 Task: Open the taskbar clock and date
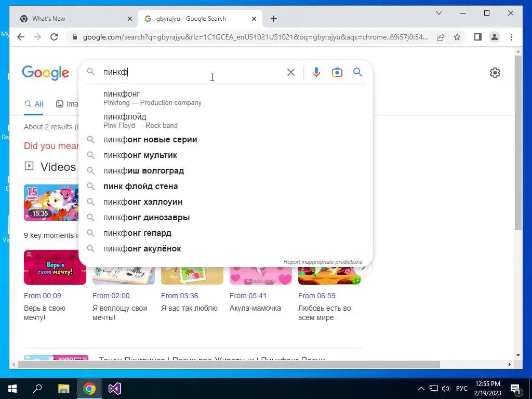tap(487, 389)
